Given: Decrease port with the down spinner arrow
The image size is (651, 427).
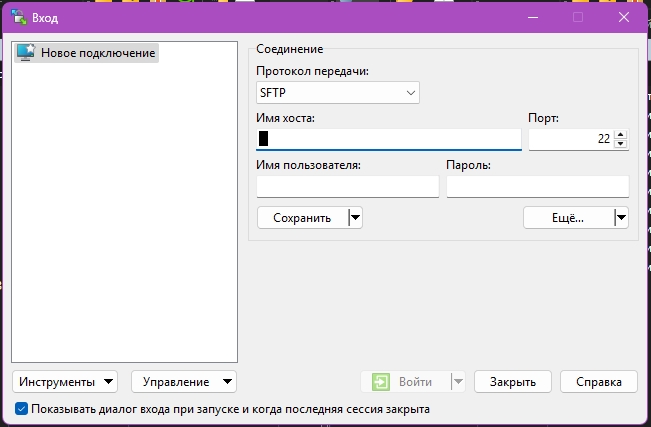Looking at the screenshot, I should 620,144.
